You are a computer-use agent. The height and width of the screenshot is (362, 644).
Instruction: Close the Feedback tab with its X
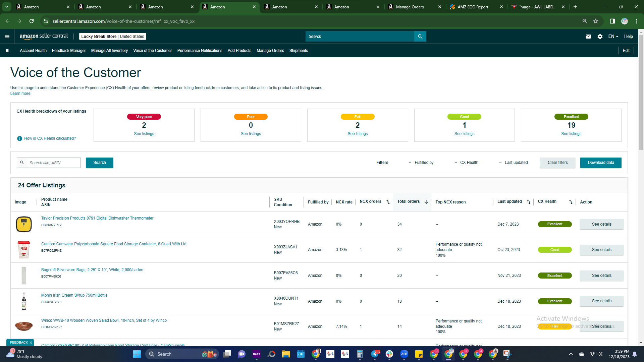pyautogui.click(x=31, y=343)
